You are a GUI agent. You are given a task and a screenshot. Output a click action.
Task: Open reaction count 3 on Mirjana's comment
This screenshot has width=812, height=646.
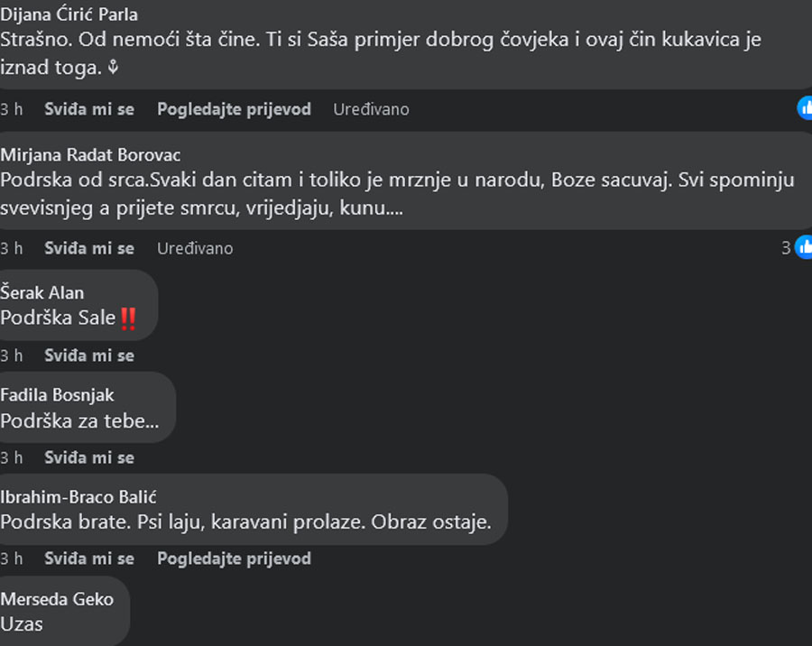pos(786,247)
